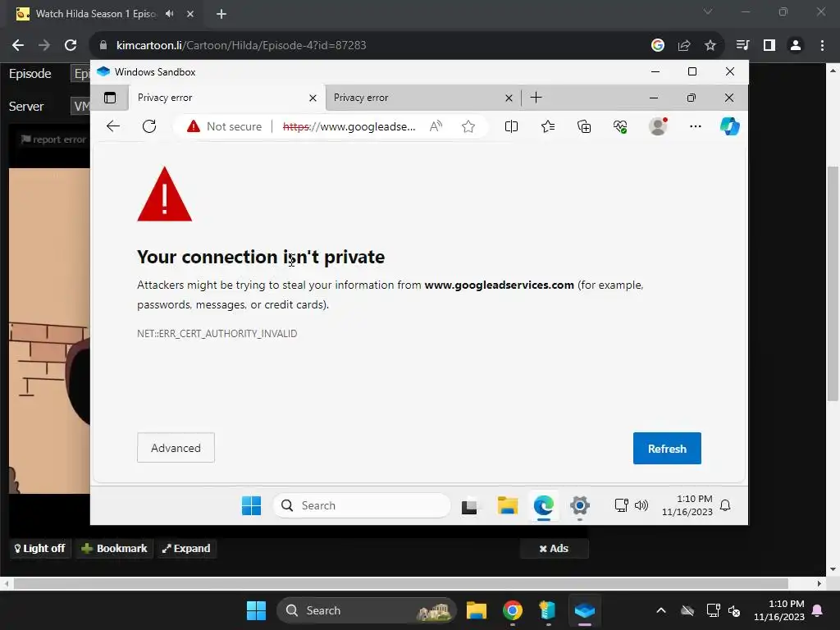Open the Episode dropdown on kimcartoon page

click(x=80, y=73)
